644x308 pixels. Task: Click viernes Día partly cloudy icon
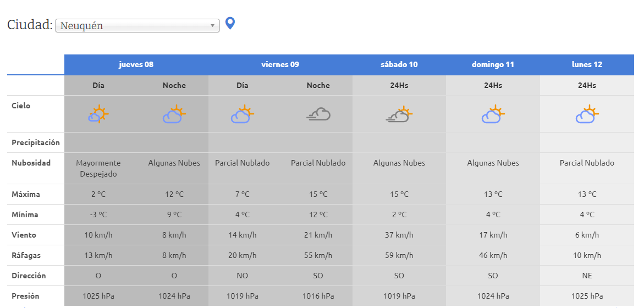click(242, 114)
